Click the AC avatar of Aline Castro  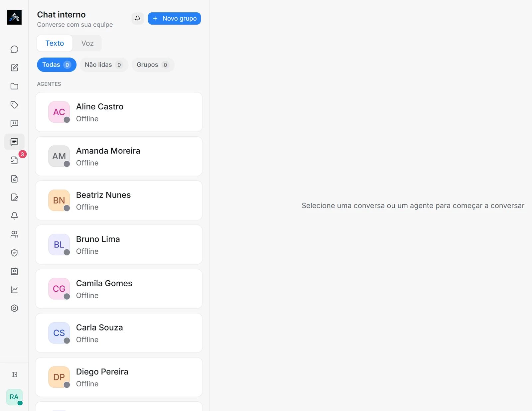coord(59,112)
